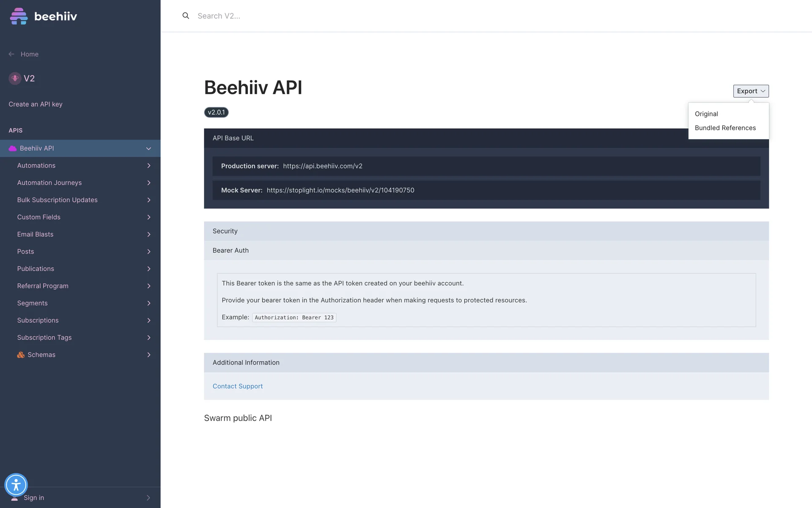
Task: Open the accessibility widget button
Action: [x=16, y=485]
